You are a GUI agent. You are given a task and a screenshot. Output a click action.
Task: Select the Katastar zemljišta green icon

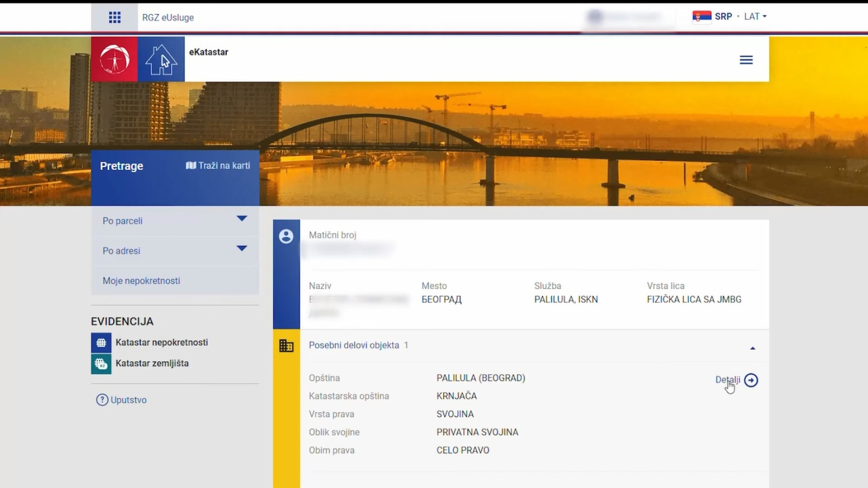pyautogui.click(x=101, y=363)
